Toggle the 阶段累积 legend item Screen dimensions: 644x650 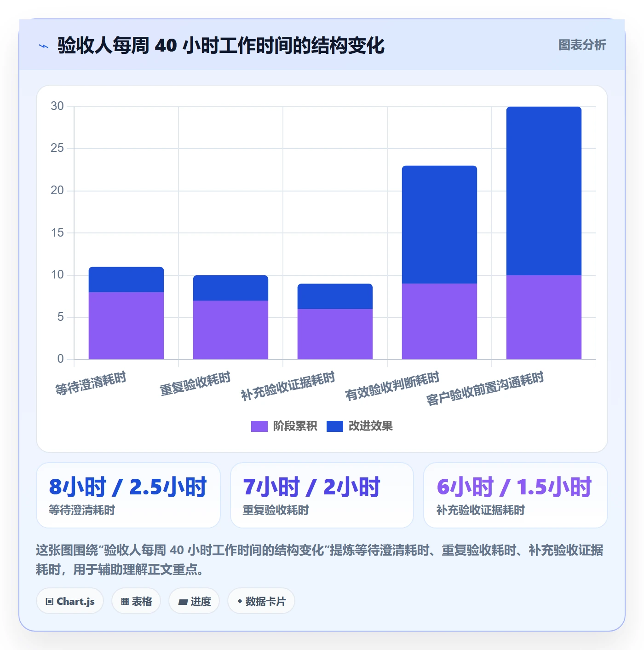(x=284, y=426)
